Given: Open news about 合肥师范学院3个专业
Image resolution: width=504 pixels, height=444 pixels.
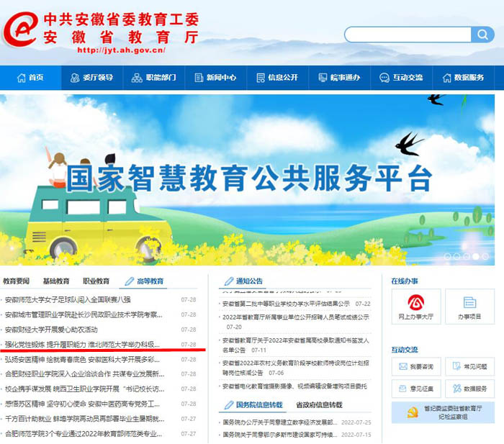Looking at the screenshot, I should pyautogui.click(x=84, y=434).
